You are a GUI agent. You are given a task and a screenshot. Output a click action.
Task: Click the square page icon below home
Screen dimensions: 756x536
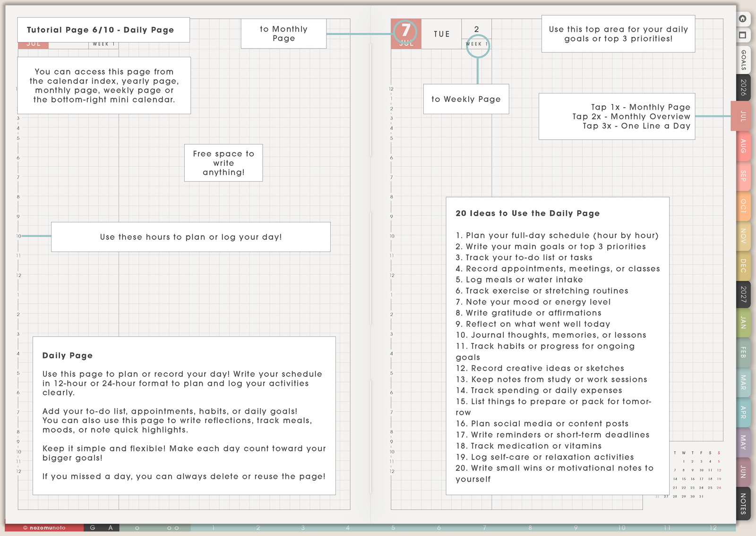pyautogui.click(x=743, y=35)
